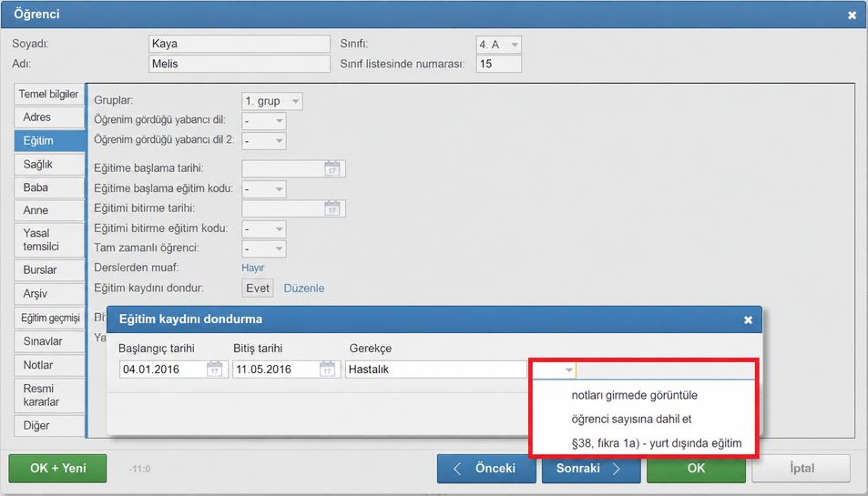Collapse the open options dropdown arrow in dialog

[568, 369]
